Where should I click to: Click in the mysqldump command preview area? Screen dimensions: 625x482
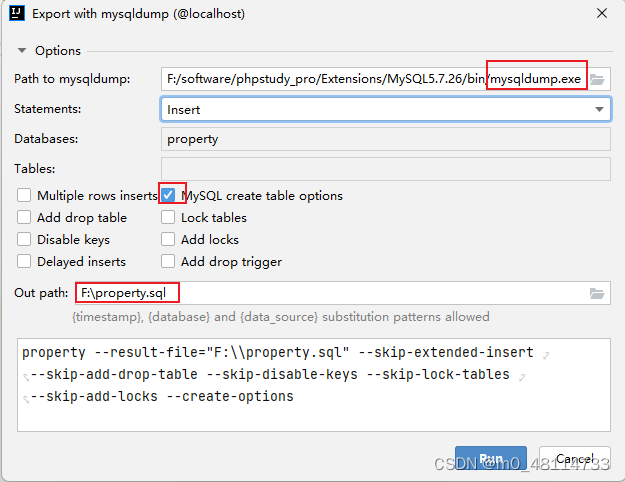(x=314, y=385)
